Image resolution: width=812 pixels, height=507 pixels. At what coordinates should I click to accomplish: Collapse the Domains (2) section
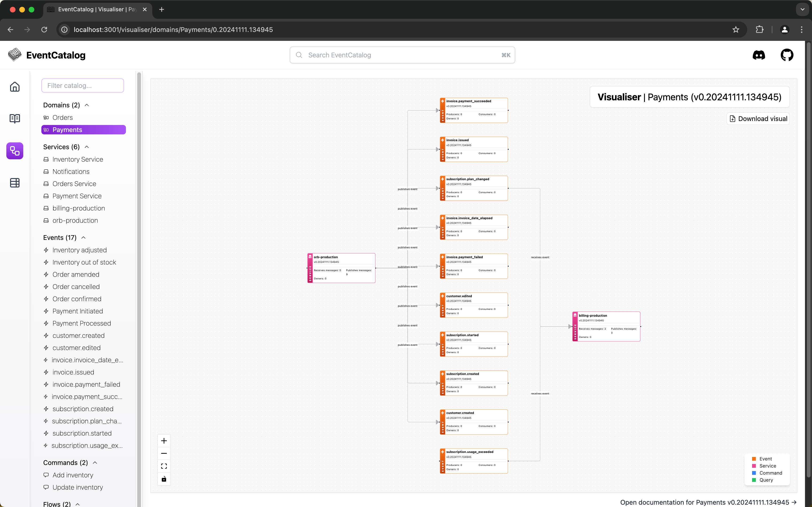click(87, 105)
